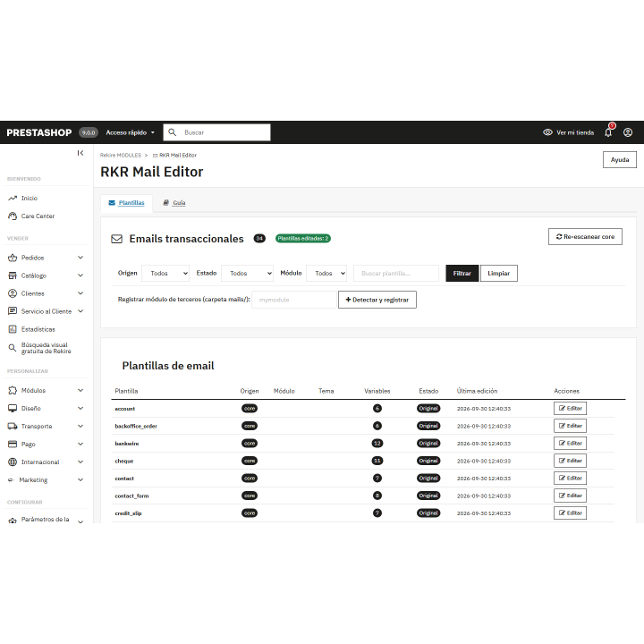Open the Origen filter dropdown

(x=165, y=273)
